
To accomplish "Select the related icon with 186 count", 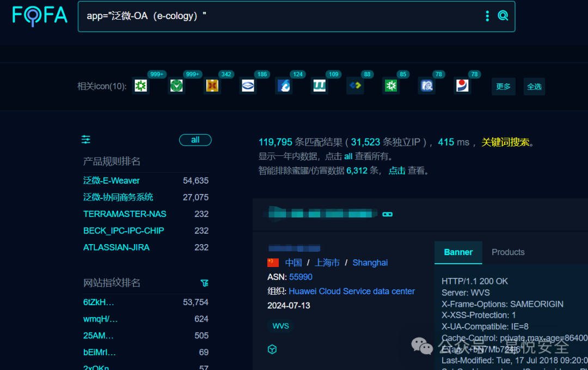I will tap(248, 86).
